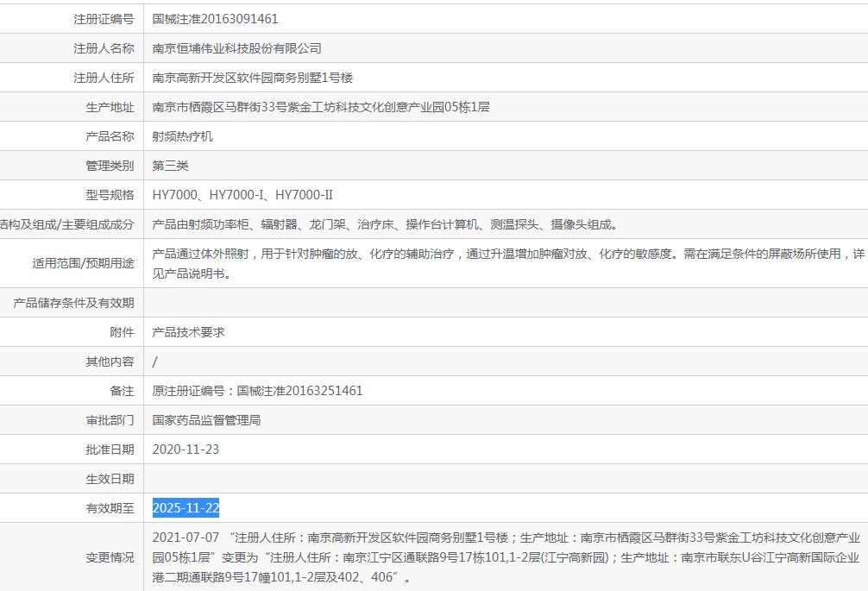The width and height of the screenshot is (868, 591).
Task: Click the production address starting 南京市栖霞区马群街33号
Action: click(x=321, y=107)
